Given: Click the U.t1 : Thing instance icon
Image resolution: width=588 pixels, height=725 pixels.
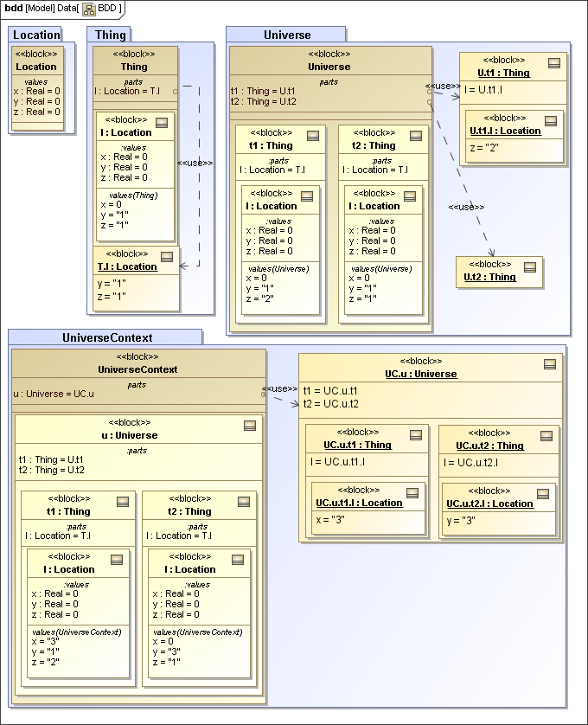Looking at the screenshot, I should point(554,63).
